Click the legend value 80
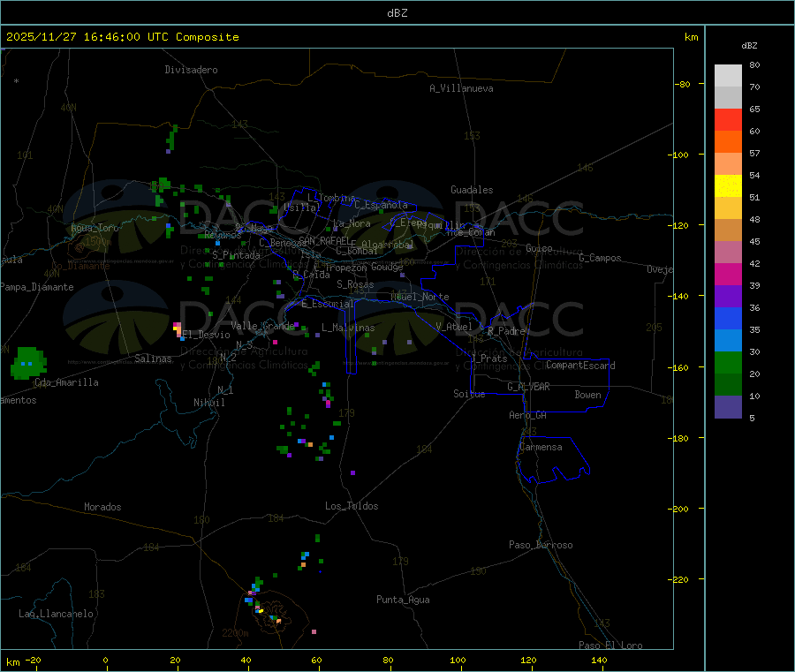Screen dimensions: 795x672 [x=754, y=64]
